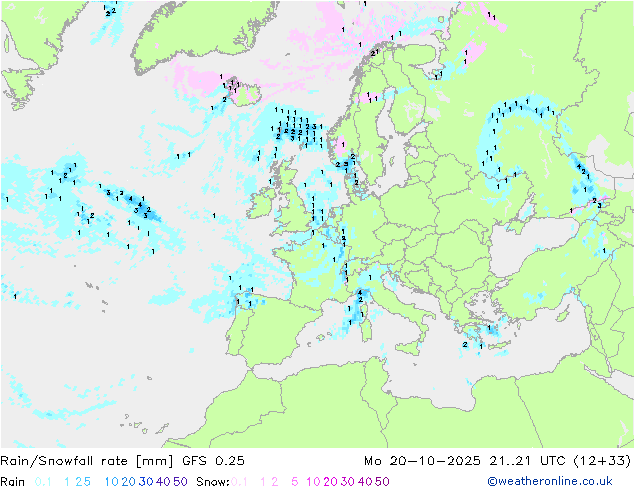Select the Snow 2 legend value
Viewport: 634px width, 490px height.
(275, 482)
